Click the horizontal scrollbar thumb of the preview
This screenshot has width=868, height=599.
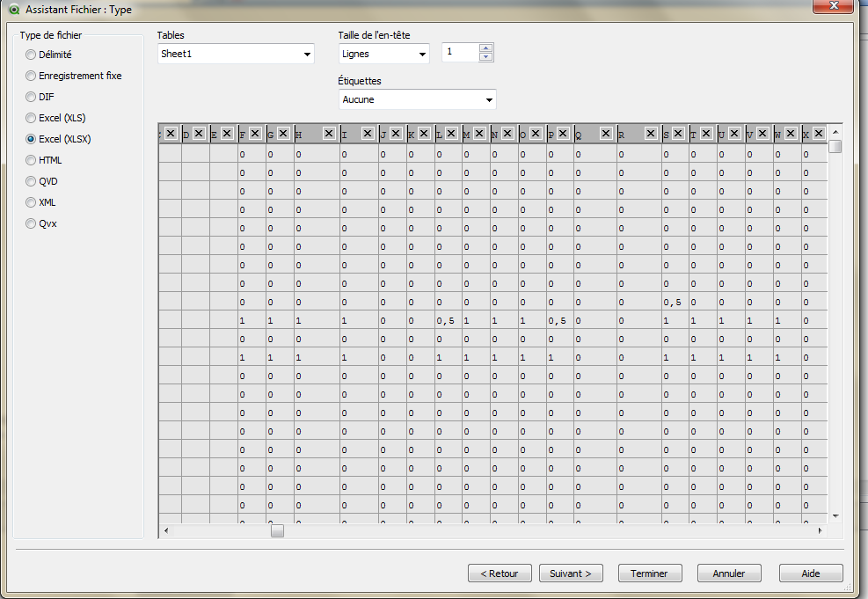pyautogui.click(x=277, y=531)
